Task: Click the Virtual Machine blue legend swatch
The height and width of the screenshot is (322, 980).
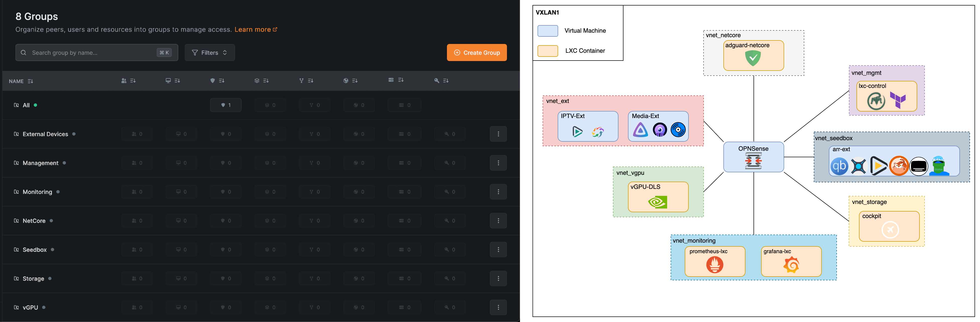Action: click(x=547, y=31)
